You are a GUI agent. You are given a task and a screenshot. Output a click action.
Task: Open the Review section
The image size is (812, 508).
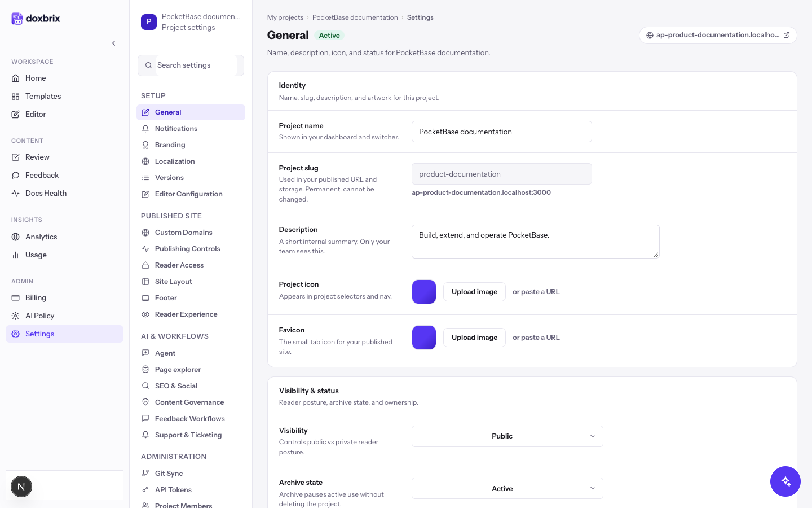[64, 157]
